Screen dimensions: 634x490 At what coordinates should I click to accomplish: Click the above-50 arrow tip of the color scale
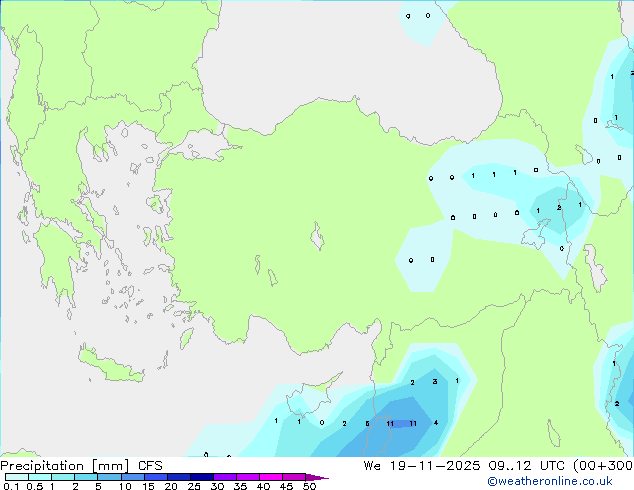point(317,477)
